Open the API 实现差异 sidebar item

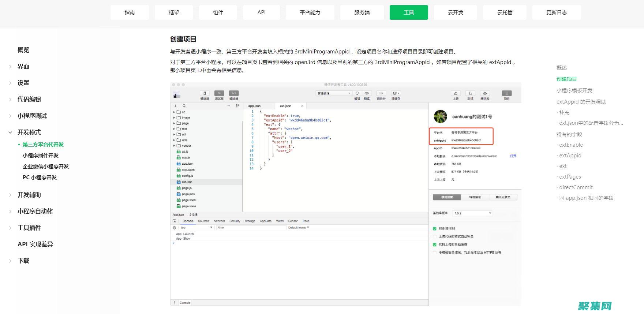[35, 244]
